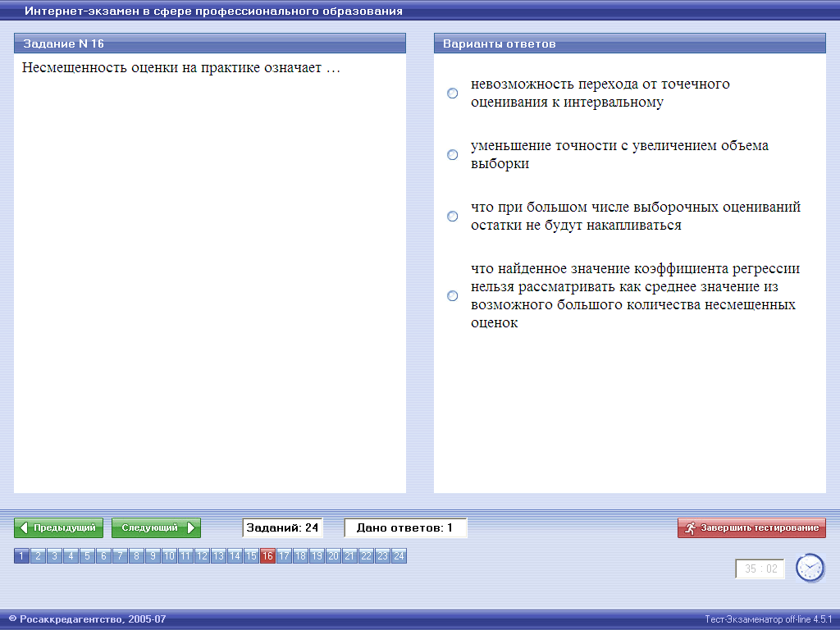Jump to question 15

pos(251,556)
